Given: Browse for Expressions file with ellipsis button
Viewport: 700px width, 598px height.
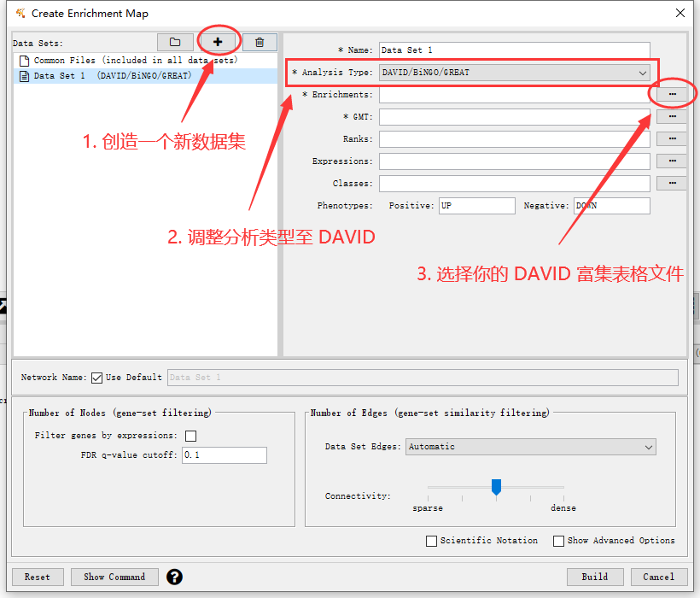Looking at the screenshot, I should [x=673, y=161].
